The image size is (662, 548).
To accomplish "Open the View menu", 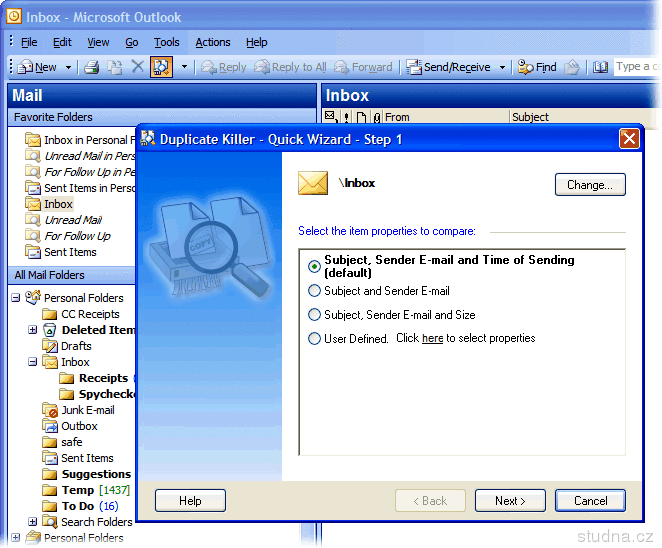I will (x=98, y=42).
